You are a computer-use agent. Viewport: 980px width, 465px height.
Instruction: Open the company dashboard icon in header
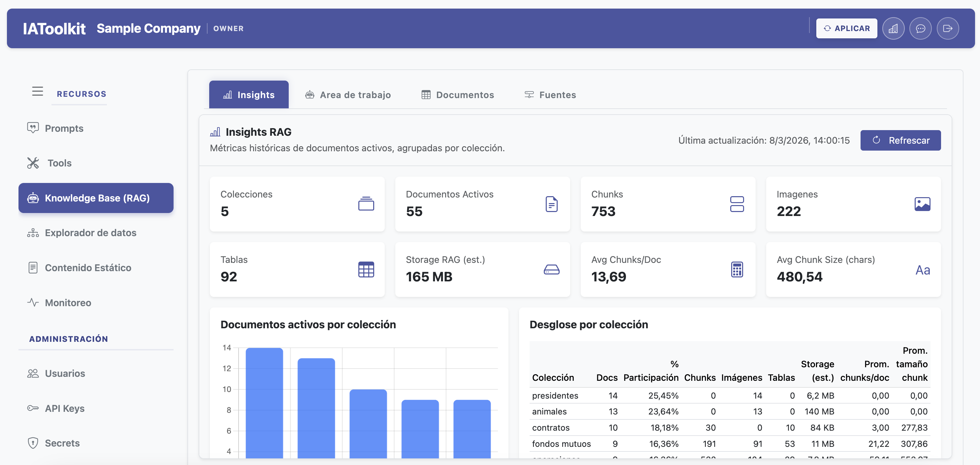[893, 28]
